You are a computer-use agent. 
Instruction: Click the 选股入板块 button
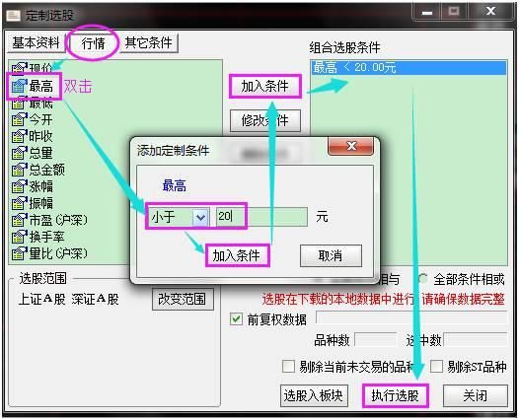click(x=314, y=395)
